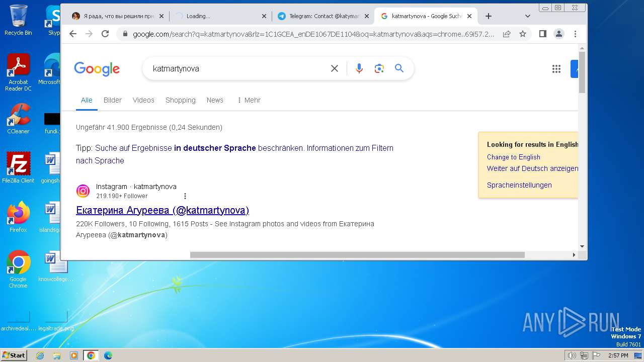Click the volume speaker tray icon
Screen dimensions: 644x362
pyautogui.click(x=572, y=355)
